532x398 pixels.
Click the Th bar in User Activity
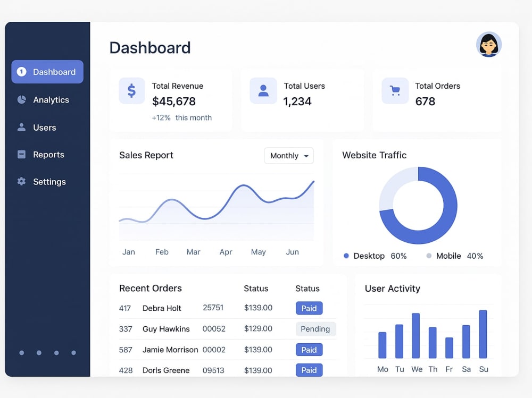pyautogui.click(x=433, y=342)
